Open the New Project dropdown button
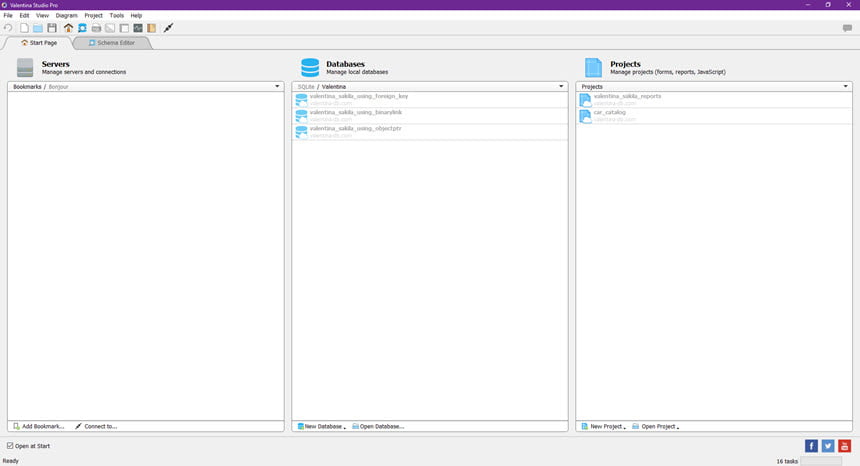Screen dimensions: 860x466 pos(603,426)
